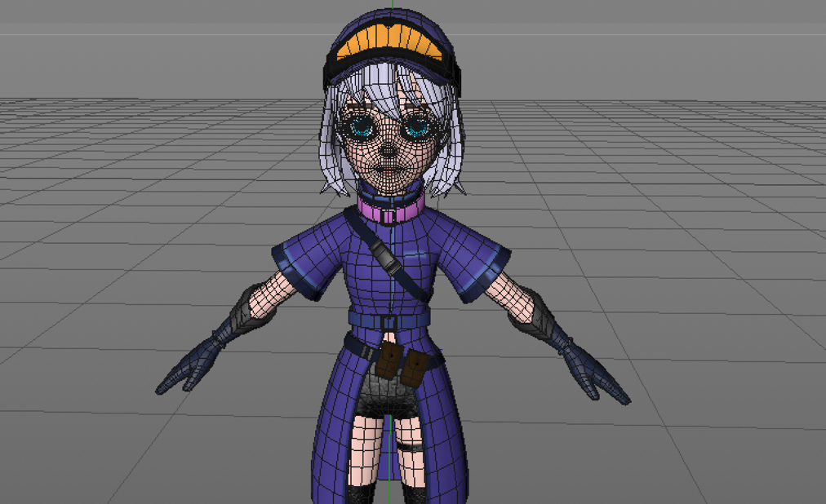
Task: Select the character's left teal eye
Action: click(x=362, y=126)
